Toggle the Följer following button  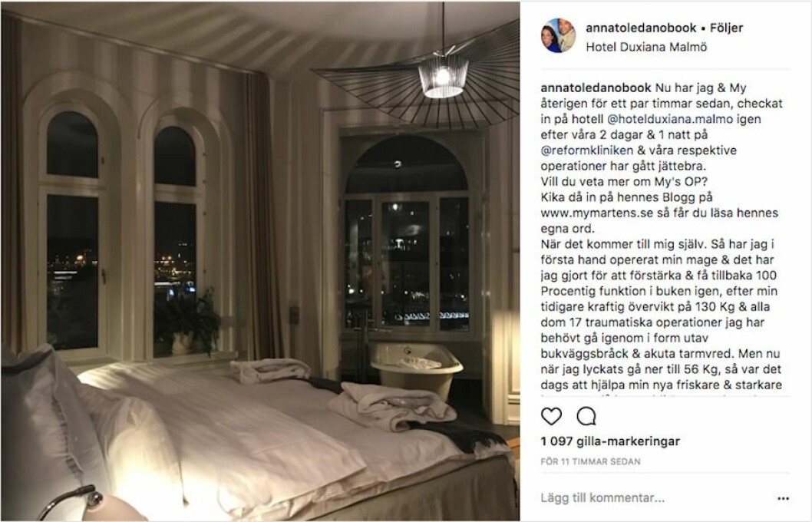pos(727,28)
